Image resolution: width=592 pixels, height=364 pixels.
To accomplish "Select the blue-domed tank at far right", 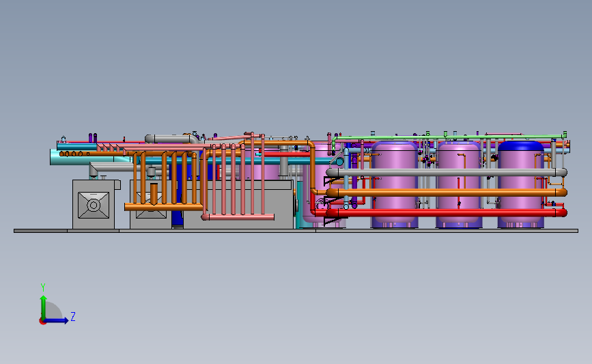I will click(x=521, y=184).
